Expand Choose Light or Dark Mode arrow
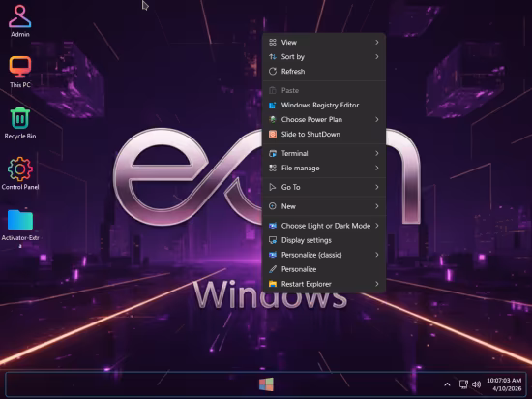The height and width of the screenshot is (399, 532). (x=377, y=226)
